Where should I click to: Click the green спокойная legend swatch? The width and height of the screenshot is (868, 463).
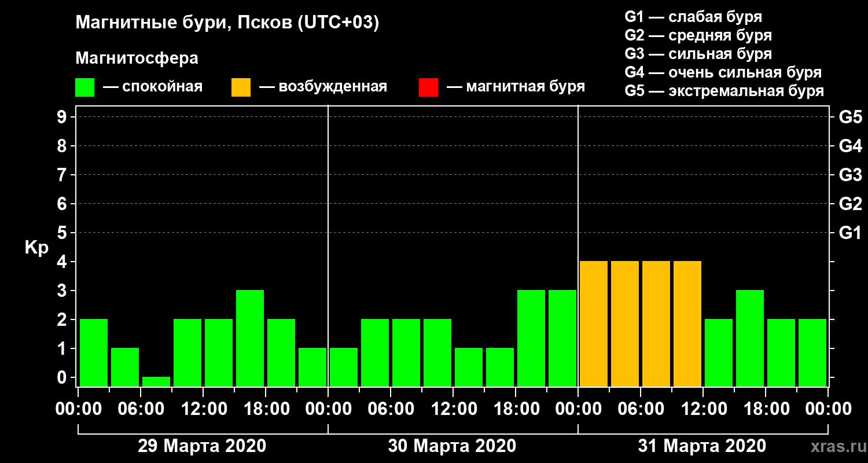tap(84, 87)
